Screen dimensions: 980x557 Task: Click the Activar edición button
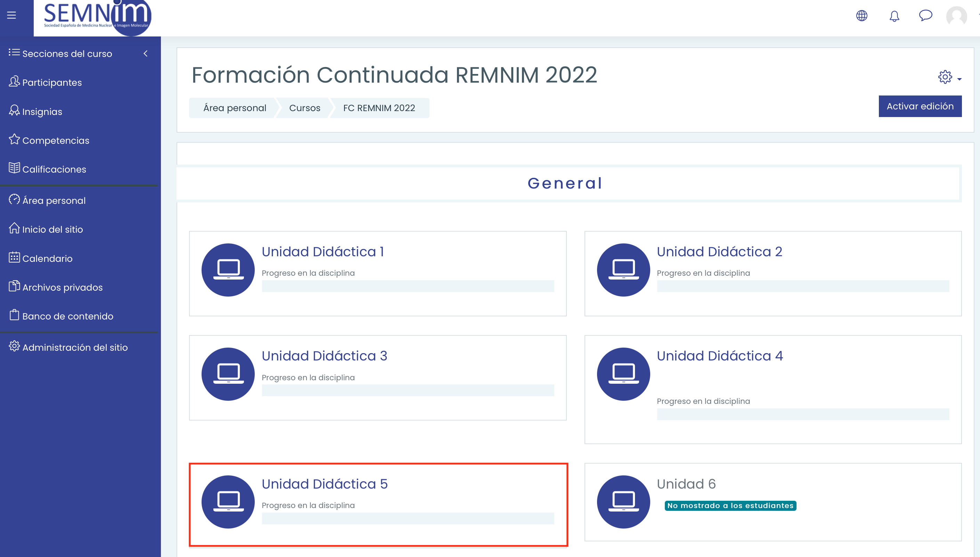920,106
